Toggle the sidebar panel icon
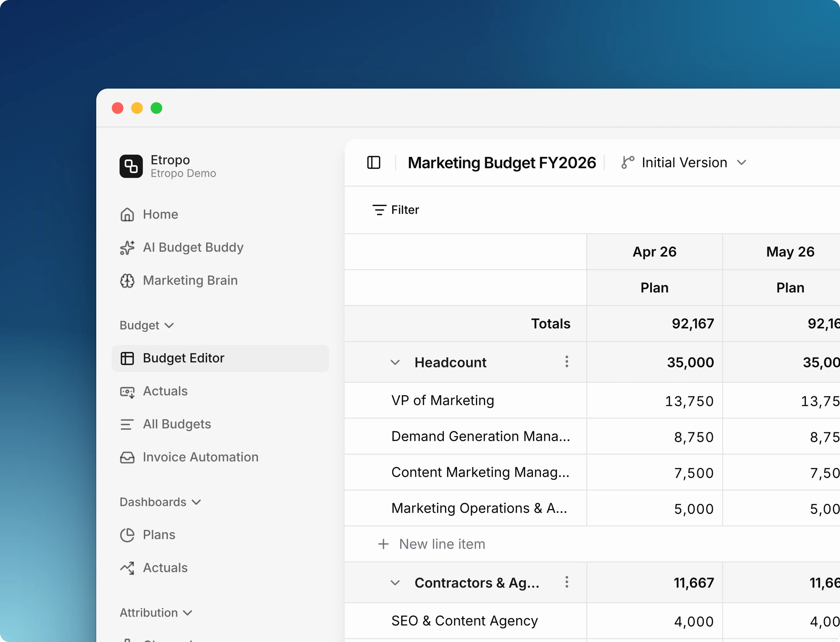840x642 pixels. click(x=374, y=163)
